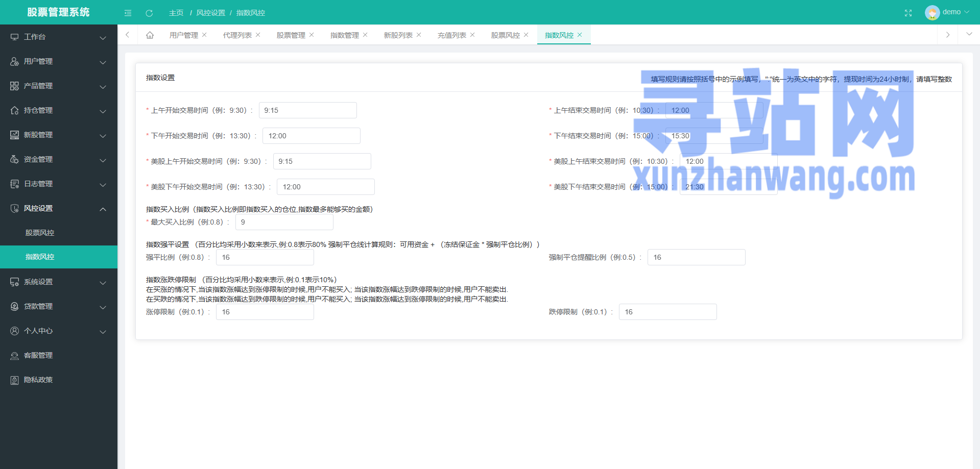This screenshot has width=980, height=469.
Task: Click the refresh icon in header
Action: click(149, 13)
